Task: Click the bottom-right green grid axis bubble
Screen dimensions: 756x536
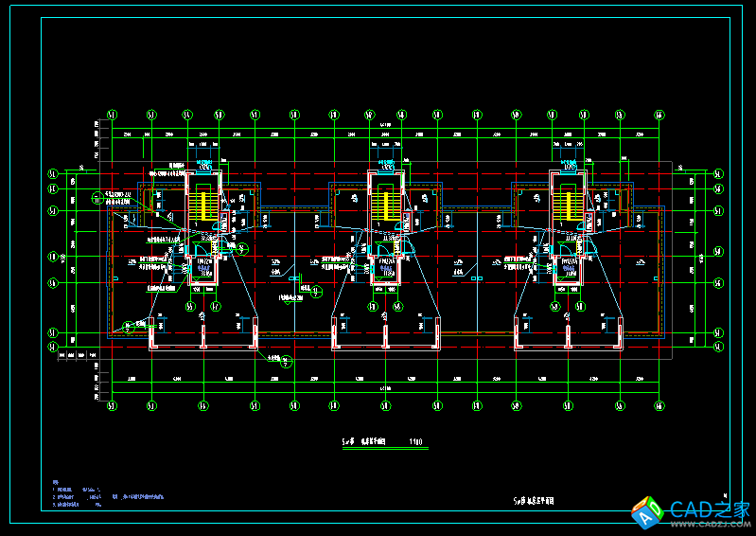Action: (659, 406)
